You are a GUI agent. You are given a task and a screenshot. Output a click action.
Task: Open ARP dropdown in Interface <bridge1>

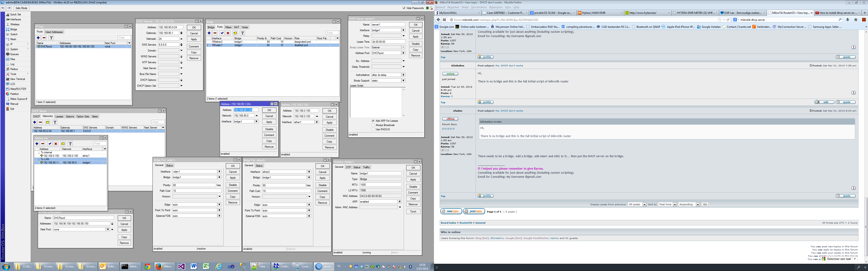pos(400,202)
